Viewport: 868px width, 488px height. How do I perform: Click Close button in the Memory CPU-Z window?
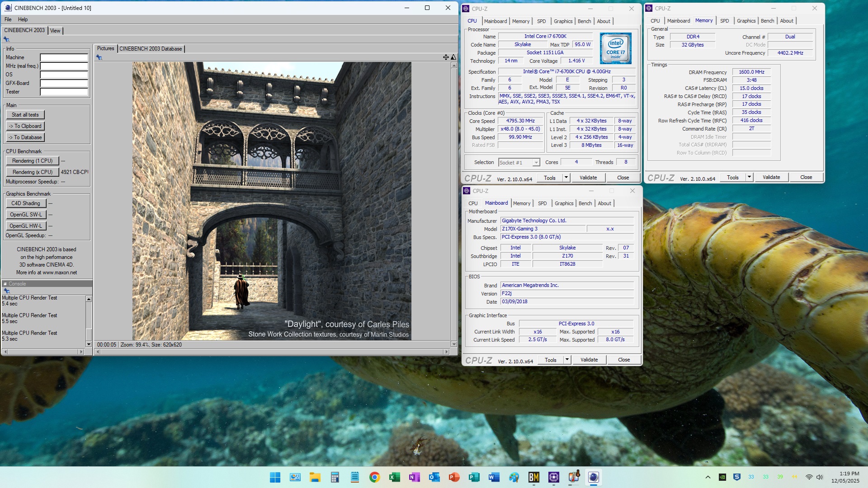[806, 177]
